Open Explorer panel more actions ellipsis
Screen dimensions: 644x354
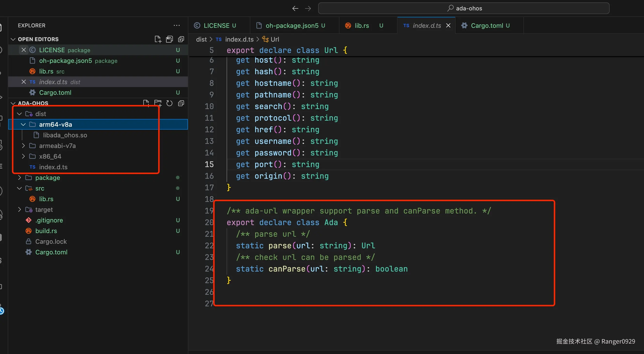tap(177, 25)
